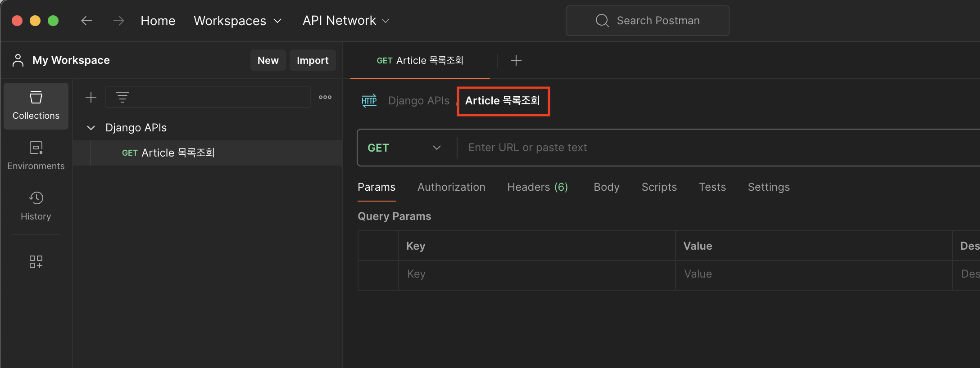Click the HTTP request type icon
This screenshot has height=368, width=980.
369,101
